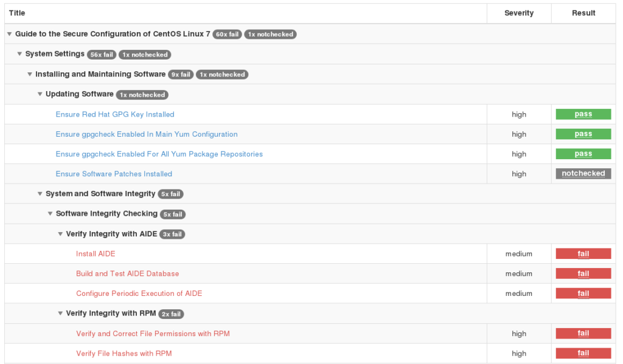Open Ensure Software Patches Installed rule

tap(114, 174)
